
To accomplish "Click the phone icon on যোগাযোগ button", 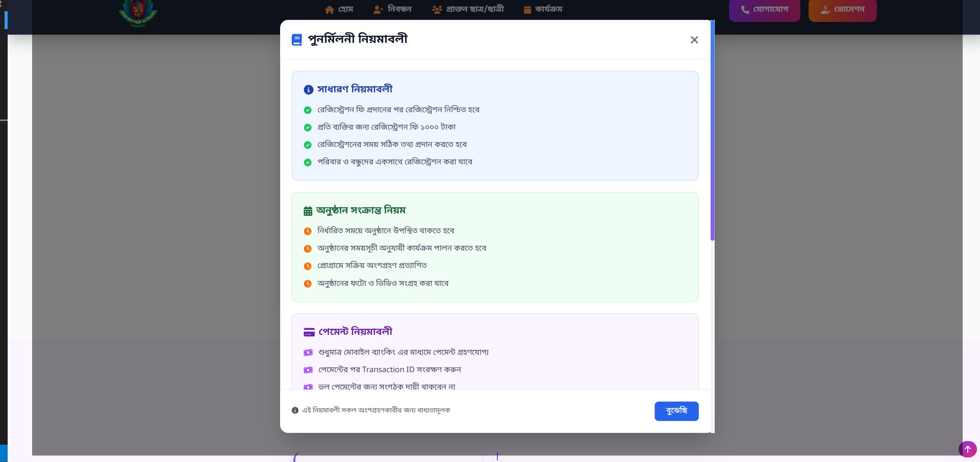I will pyautogui.click(x=745, y=10).
